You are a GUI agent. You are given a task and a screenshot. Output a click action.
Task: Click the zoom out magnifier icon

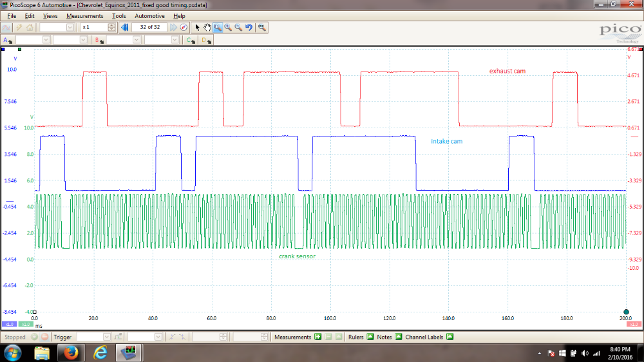238,28
